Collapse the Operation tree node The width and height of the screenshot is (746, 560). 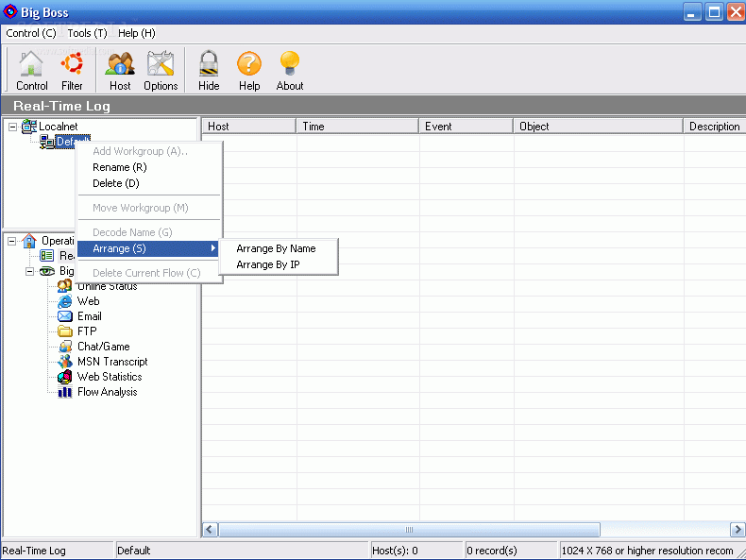point(11,241)
